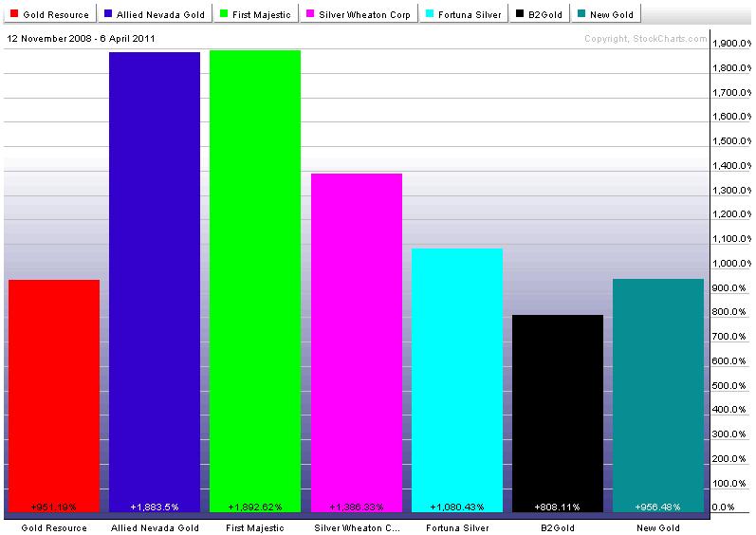This screenshot has height=535, width=756.
Task: Click the black B2Gold legend swatch
Action: coord(520,13)
